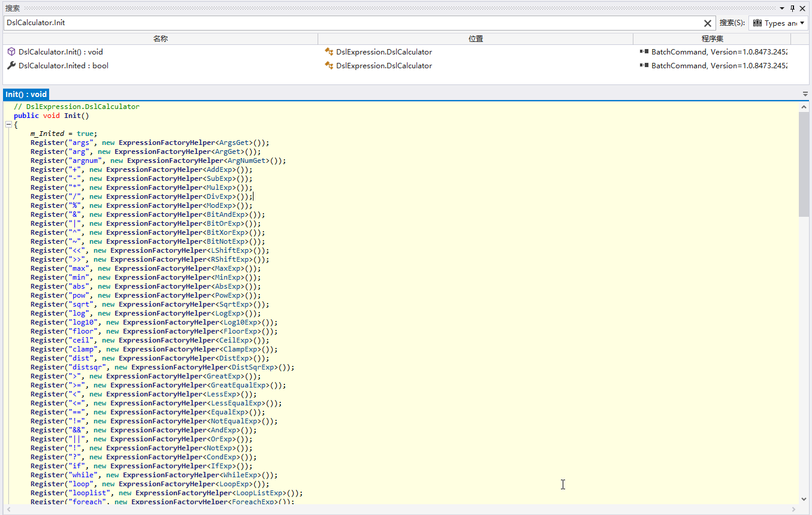Click the CondExp type name
Screen dimensions: 812x515
click(x=225, y=457)
